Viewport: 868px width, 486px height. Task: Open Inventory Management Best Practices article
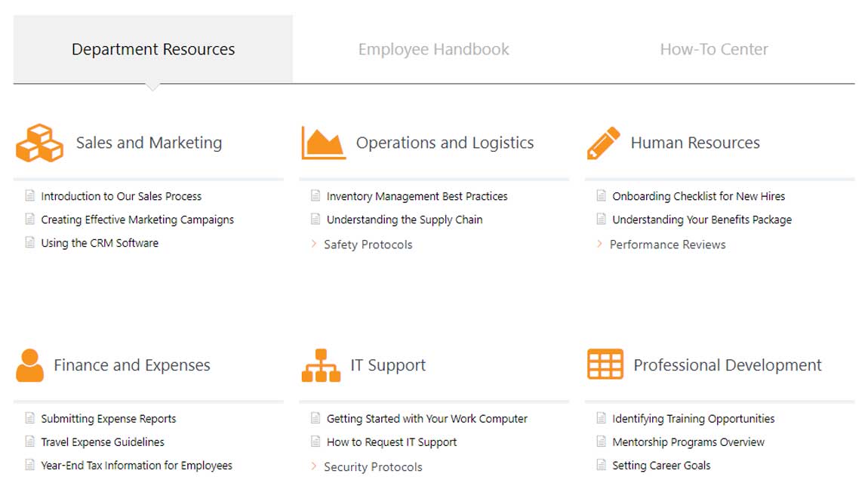pos(417,196)
